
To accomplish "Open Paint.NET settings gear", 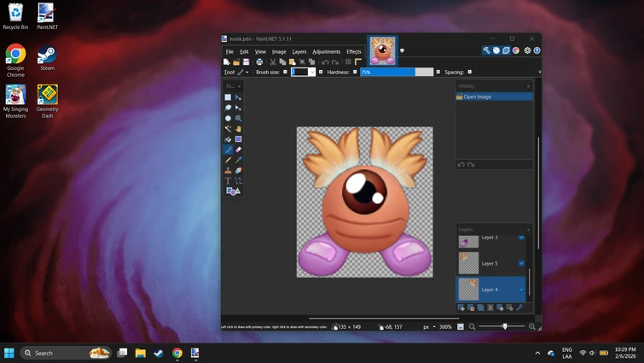I will pos(527,50).
